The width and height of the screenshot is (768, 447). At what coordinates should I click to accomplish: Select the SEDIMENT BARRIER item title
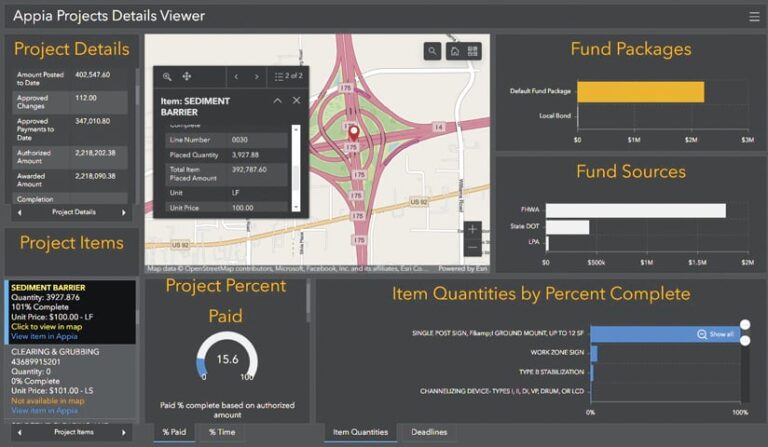pos(48,287)
